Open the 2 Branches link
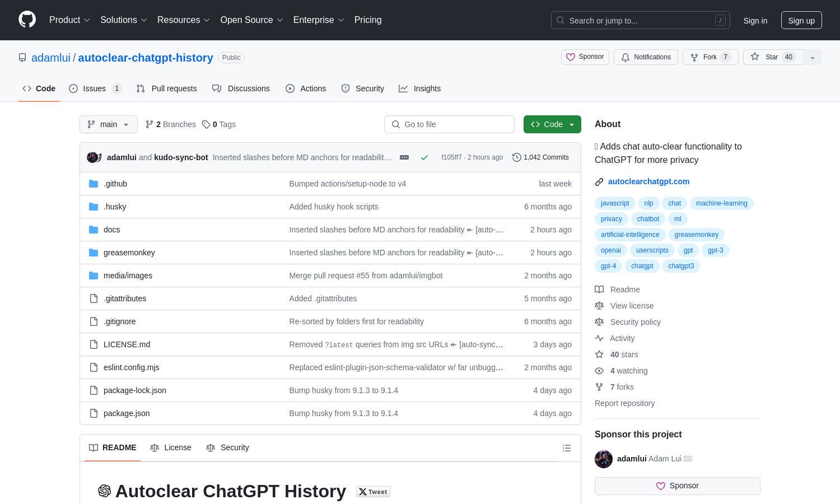Viewport: 840px width, 504px height. (171, 124)
